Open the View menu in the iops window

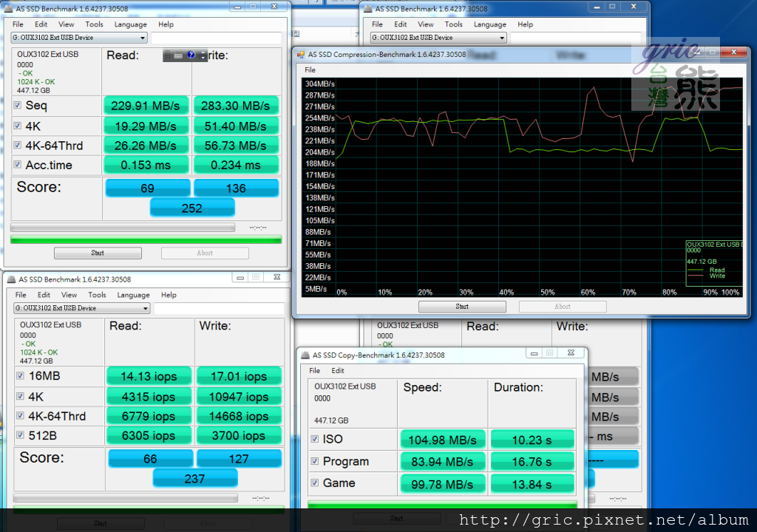[69, 295]
